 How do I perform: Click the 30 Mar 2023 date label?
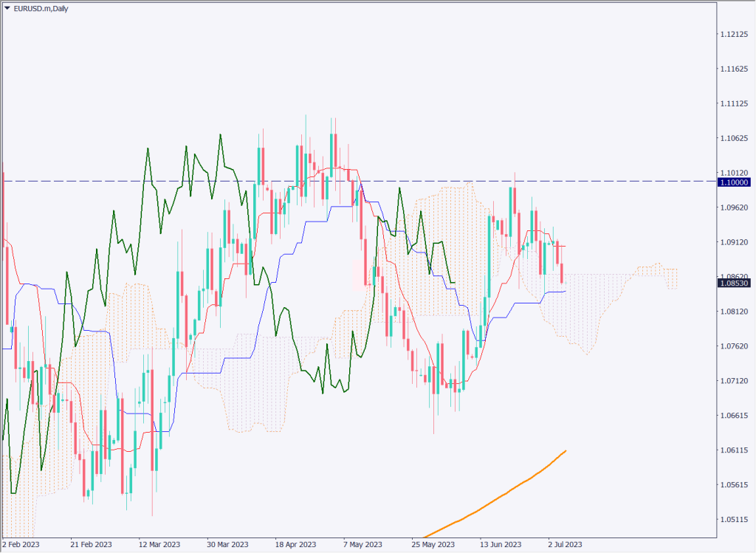click(227, 544)
